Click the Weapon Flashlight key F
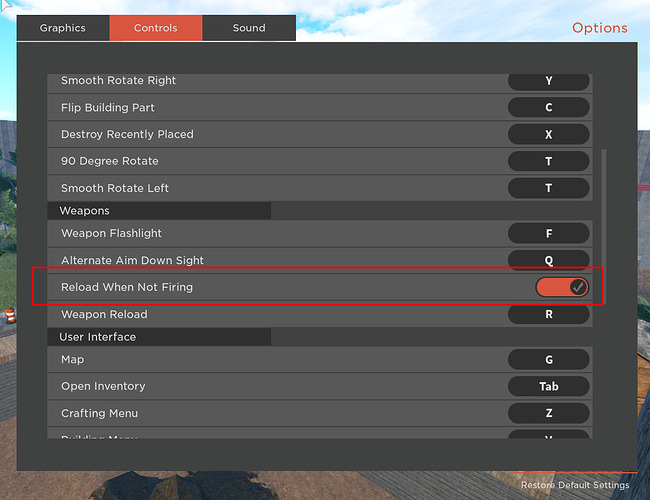This screenshot has width=650, height=500. pos(548,233)
